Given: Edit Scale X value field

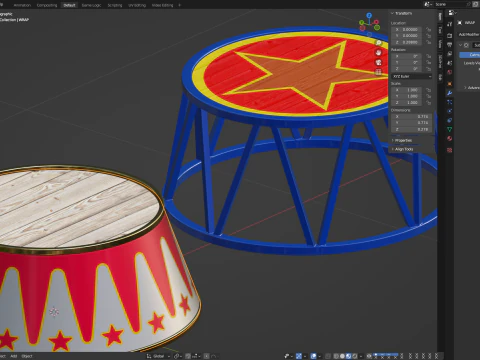Looking at the screenshot, I should click(x=407, y=90).
